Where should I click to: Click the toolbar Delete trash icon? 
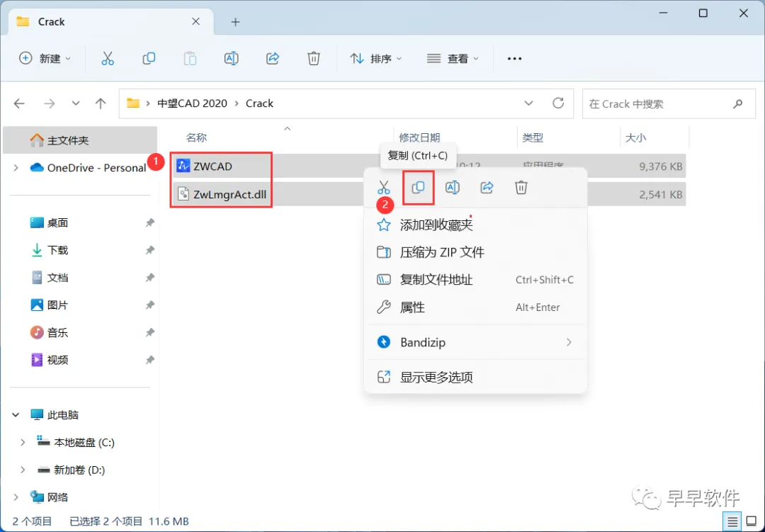(314, 59)
